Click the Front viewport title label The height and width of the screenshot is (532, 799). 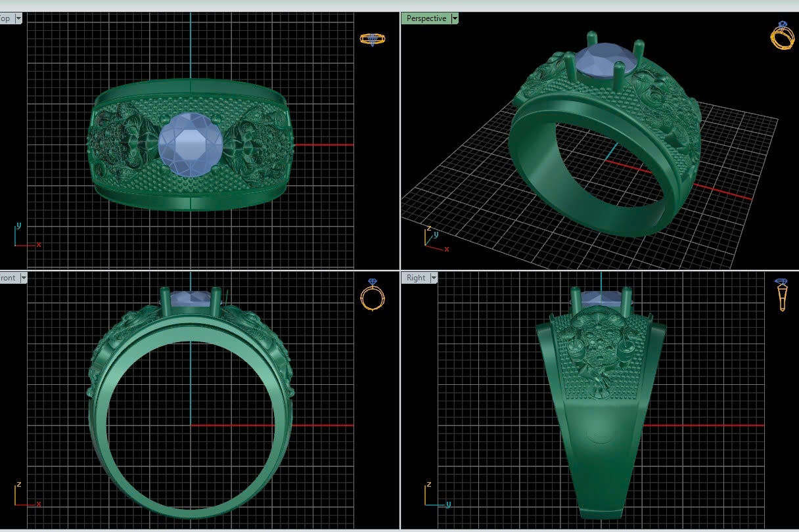point(8,278)
